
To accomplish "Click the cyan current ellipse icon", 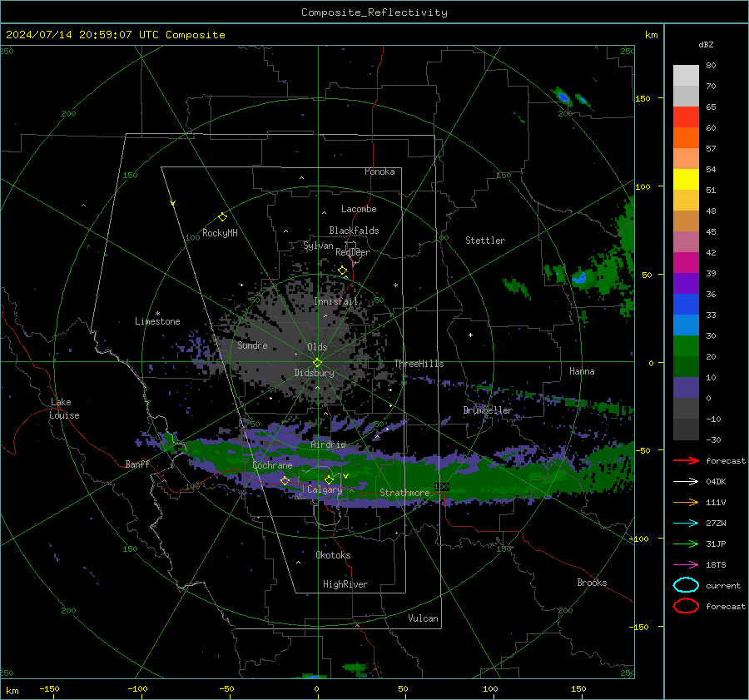I will [x=686, y=585].
